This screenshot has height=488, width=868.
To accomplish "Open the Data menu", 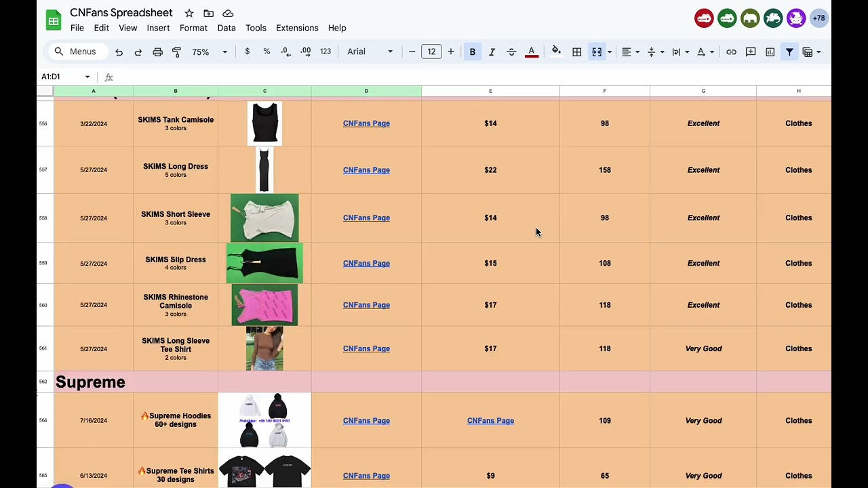I will pyautogui.click(x=226, y=28).
